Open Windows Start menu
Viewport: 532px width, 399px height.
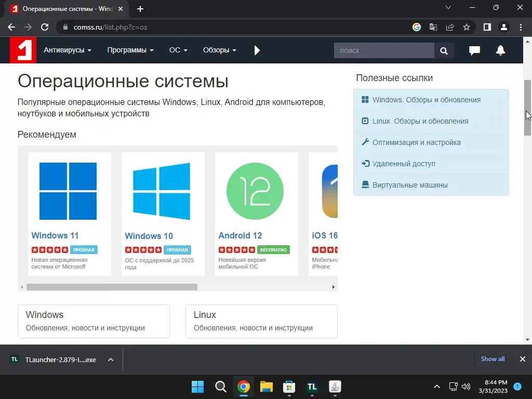point(198,387)
